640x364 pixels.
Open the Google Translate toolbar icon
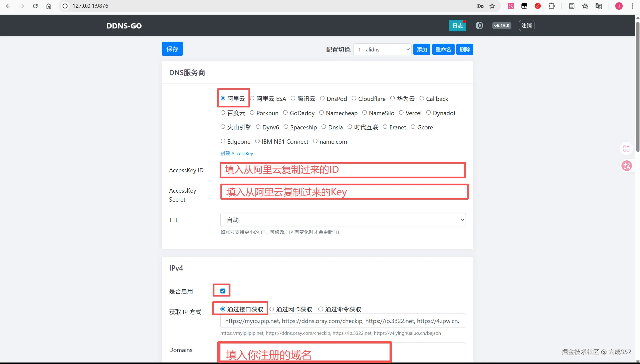(598, 6)
